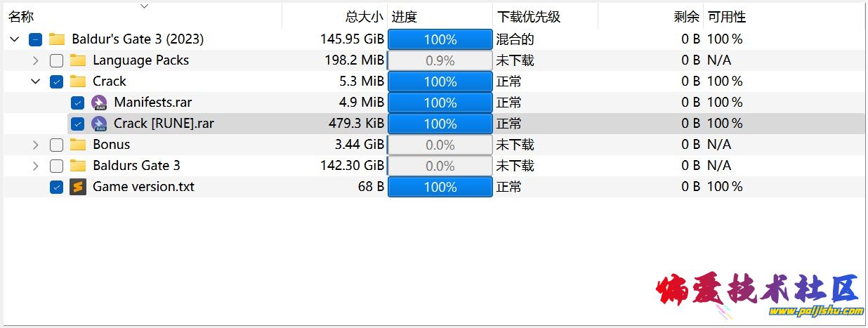Select the Game version.txt priority cell 正常
The width and height of the screenshot is (868, 328).
[x=509, y=187]
